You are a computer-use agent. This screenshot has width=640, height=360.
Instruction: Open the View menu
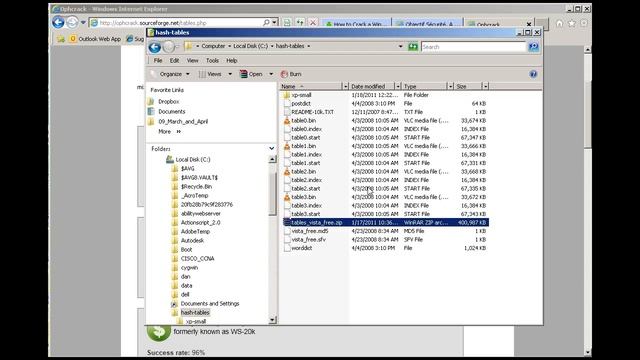point(192,60)
